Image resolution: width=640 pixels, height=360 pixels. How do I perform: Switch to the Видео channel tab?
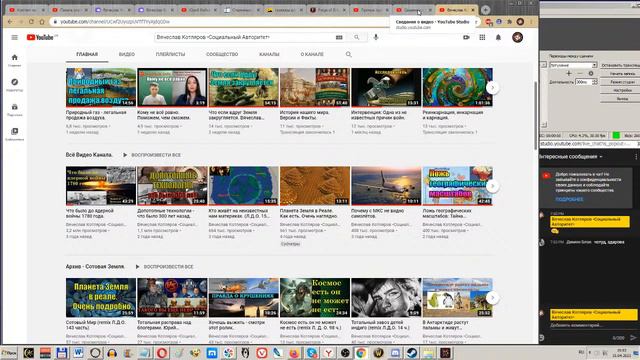127,54
